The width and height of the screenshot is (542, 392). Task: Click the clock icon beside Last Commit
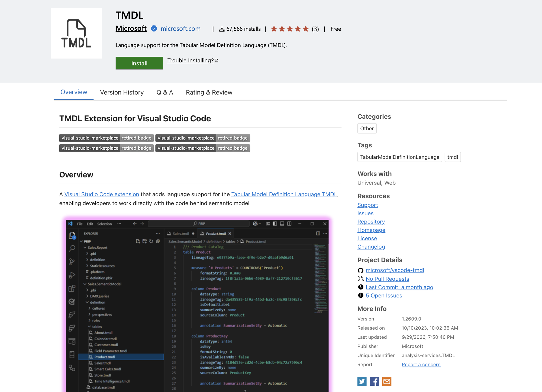click(360, 287)
